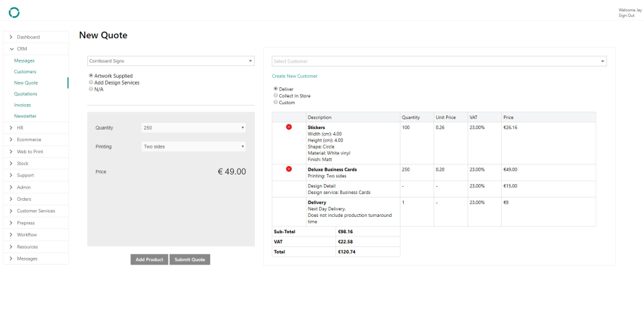
Task: Remove the Deluxe Business Cards item
Action: coord(288,169)
